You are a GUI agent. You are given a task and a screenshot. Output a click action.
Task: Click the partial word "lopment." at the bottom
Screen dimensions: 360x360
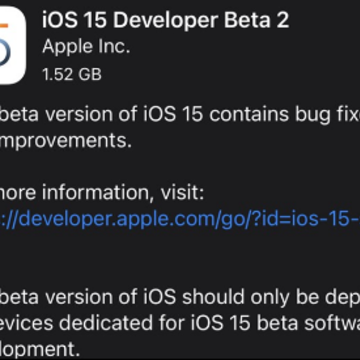pos(40,349)
